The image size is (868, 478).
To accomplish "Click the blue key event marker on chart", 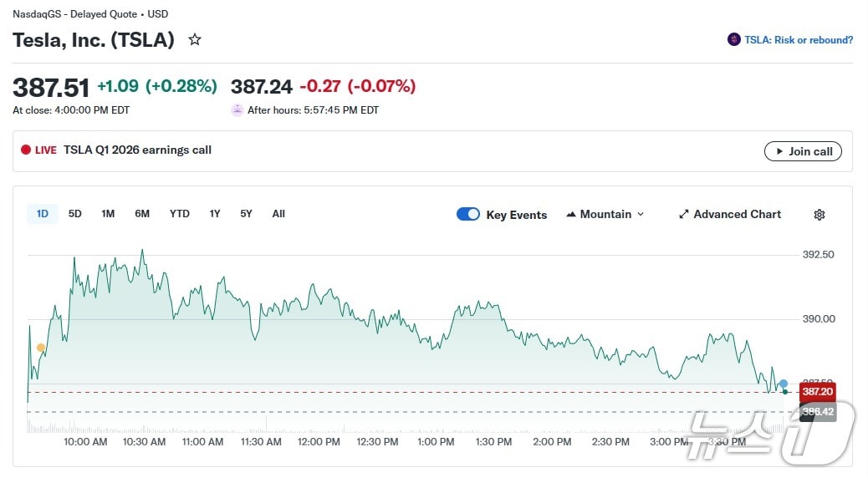I will pos(784,384).
